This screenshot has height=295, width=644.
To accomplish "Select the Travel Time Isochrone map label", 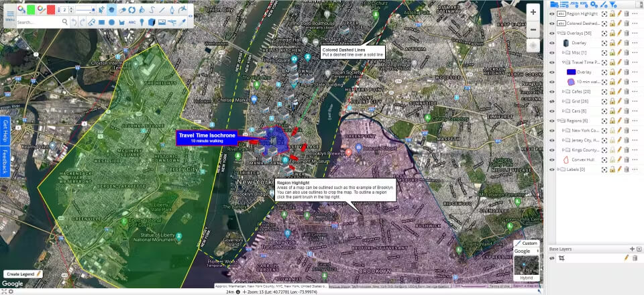I will tap(207, 138).
